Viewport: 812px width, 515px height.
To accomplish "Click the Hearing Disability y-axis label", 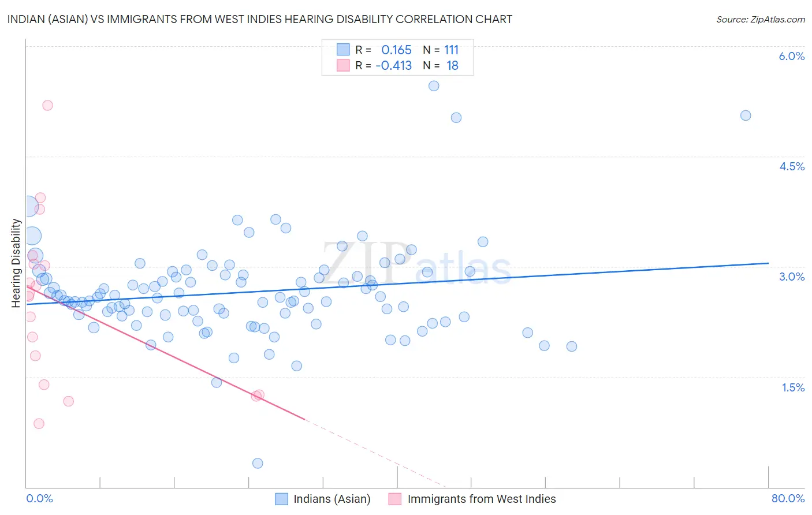I will (x=16, y=263).
